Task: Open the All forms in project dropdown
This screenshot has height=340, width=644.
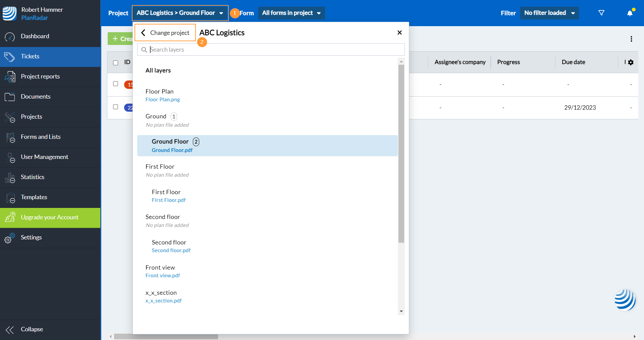Action: coord(291,13)
